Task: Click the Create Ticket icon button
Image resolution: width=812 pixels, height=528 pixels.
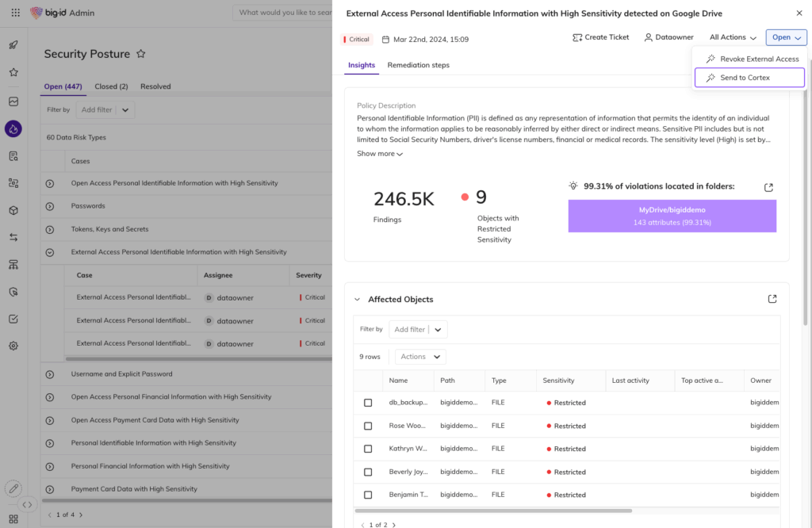Action: 600,37
